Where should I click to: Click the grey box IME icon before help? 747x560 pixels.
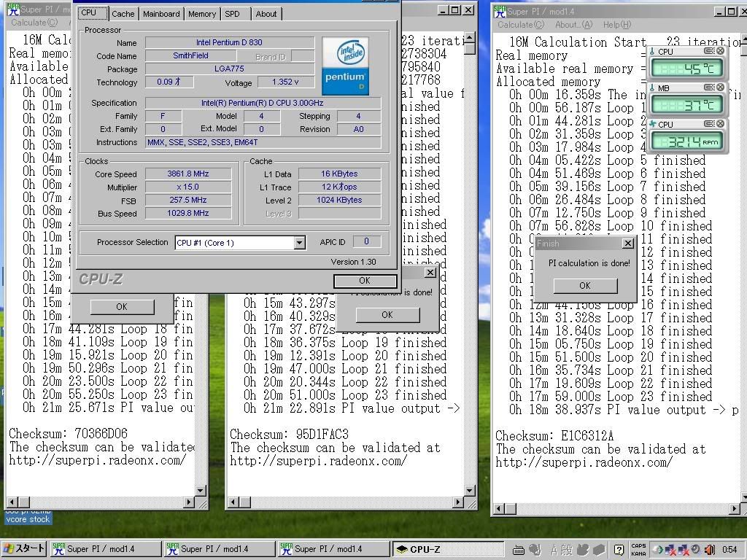599,550
